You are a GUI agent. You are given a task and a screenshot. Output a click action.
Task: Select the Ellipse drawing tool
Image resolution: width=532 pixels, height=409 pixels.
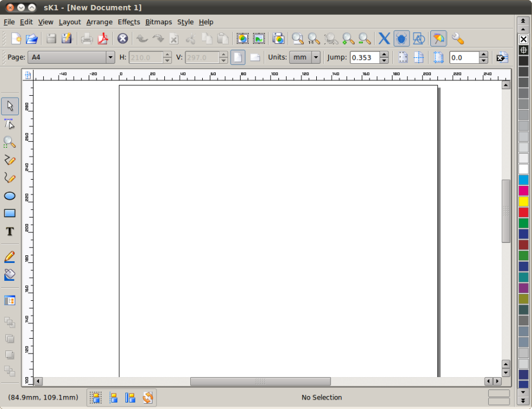tap(9, 196)
